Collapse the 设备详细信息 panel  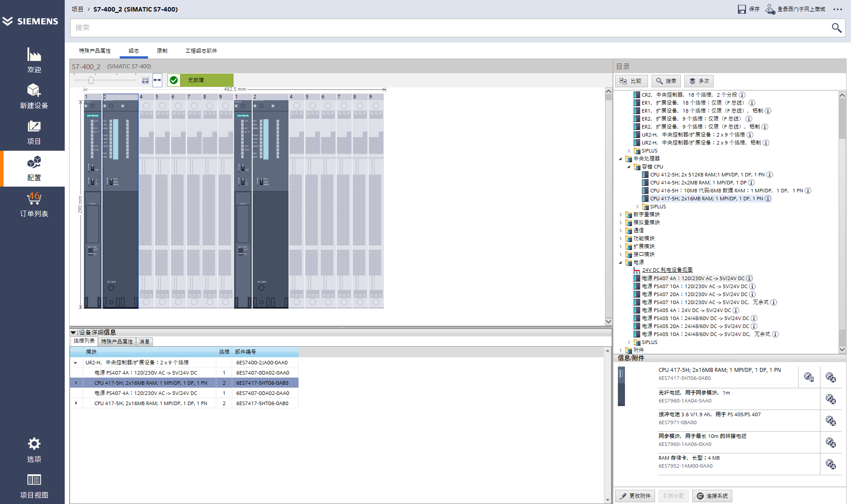coord(73,332)
